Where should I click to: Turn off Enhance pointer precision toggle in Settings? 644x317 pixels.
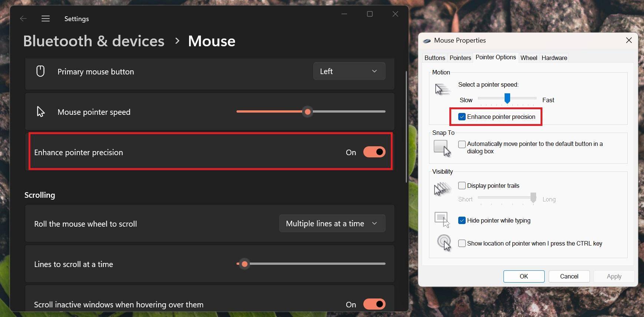(374, 152)
